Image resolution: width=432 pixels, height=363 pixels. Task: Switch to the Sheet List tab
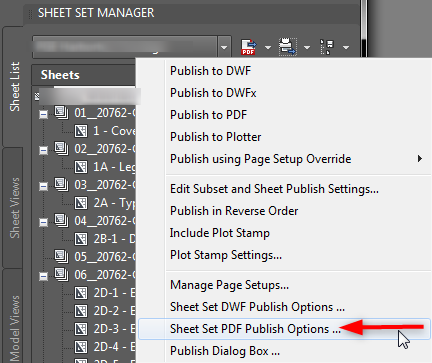[x=14, y=87]
